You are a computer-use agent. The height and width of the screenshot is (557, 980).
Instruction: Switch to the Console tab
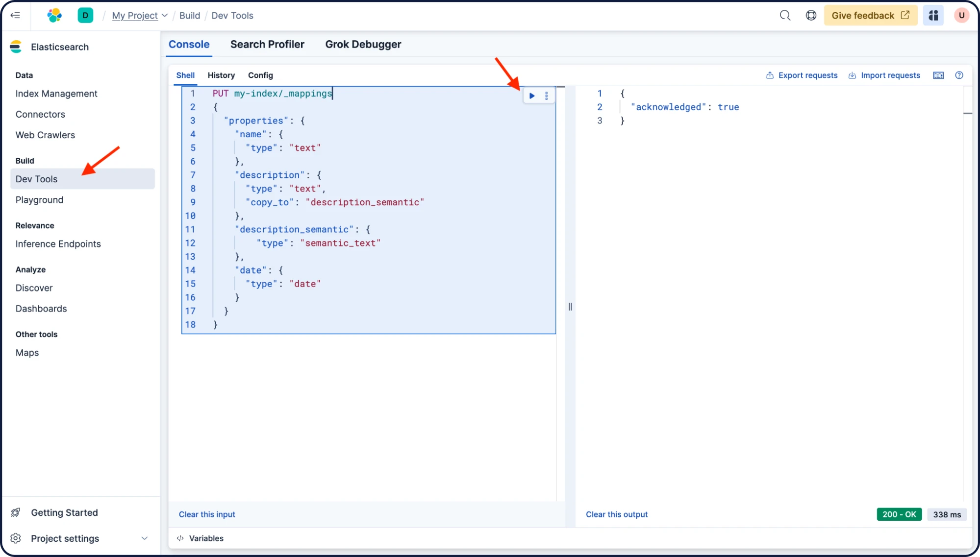(x=189, y=44)
